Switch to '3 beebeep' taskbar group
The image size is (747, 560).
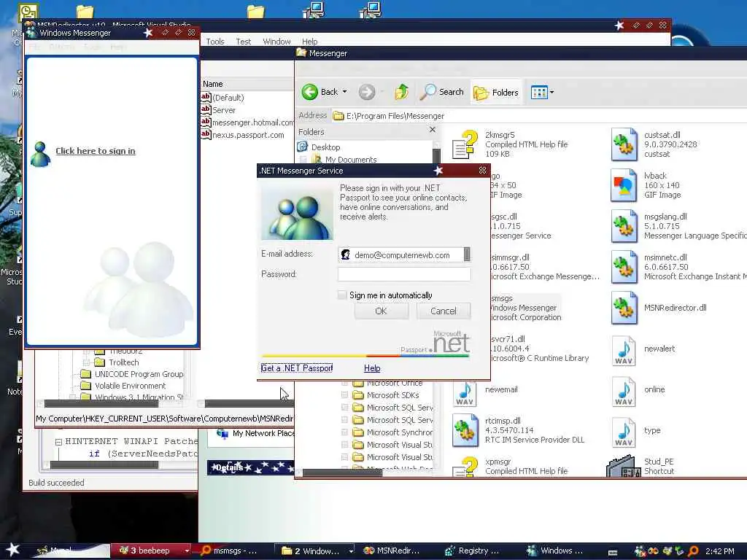coord(150,551)
